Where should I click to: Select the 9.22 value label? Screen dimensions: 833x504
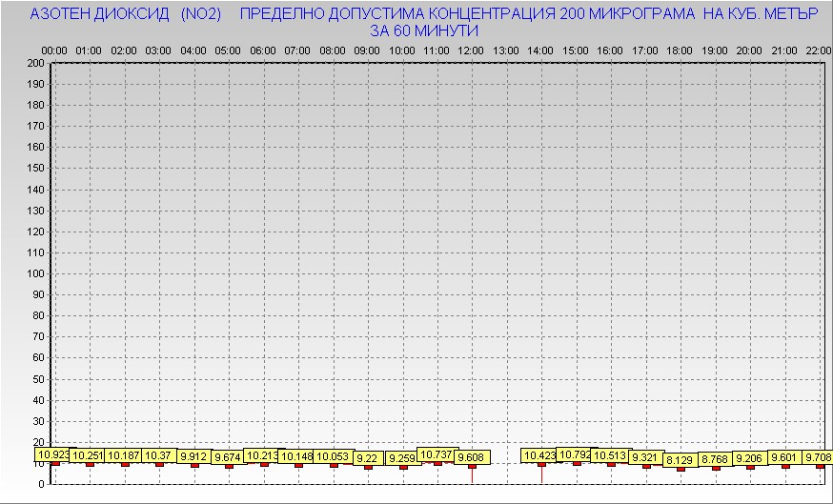368,458
